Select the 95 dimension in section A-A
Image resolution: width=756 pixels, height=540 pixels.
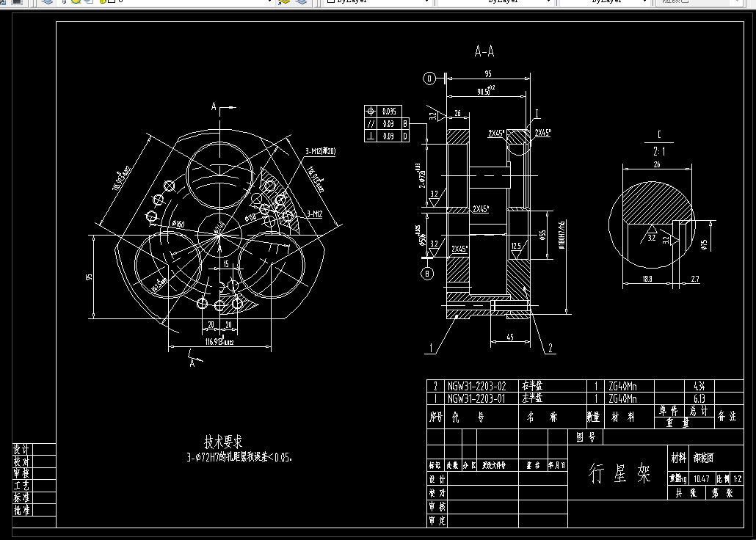[488, 74]
